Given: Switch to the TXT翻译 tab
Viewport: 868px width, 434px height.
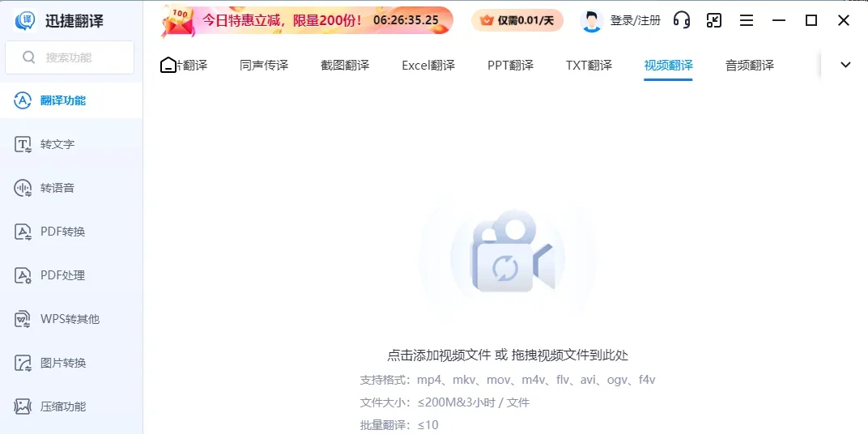Looking at the screenshot, I should pyautogui.click(x=589, y=66).
